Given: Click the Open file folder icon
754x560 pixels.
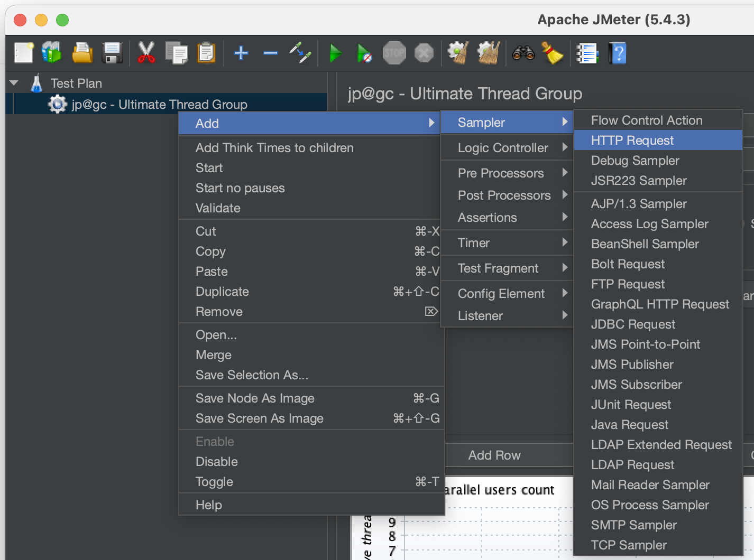Looking at the screenshot, I should tap(82, 53).
